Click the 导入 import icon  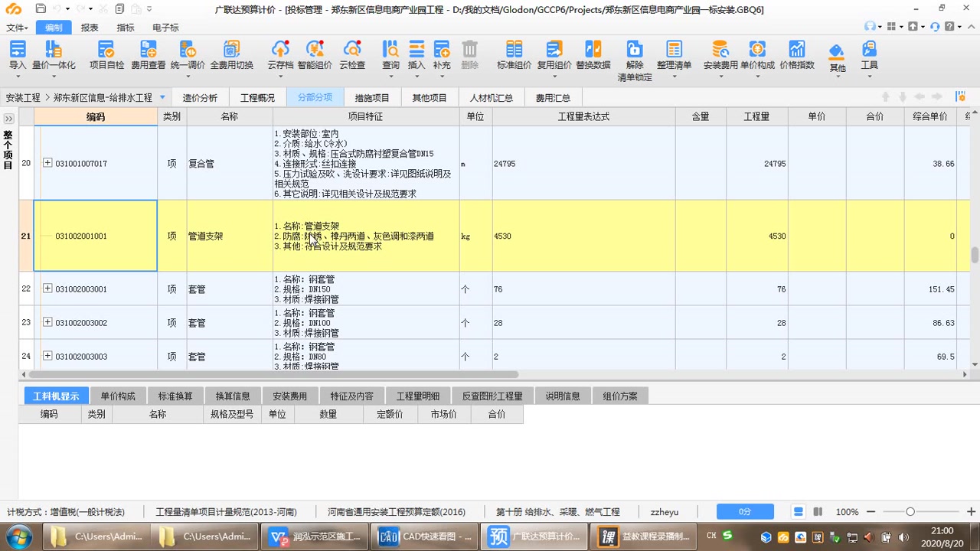pos(17,56)
